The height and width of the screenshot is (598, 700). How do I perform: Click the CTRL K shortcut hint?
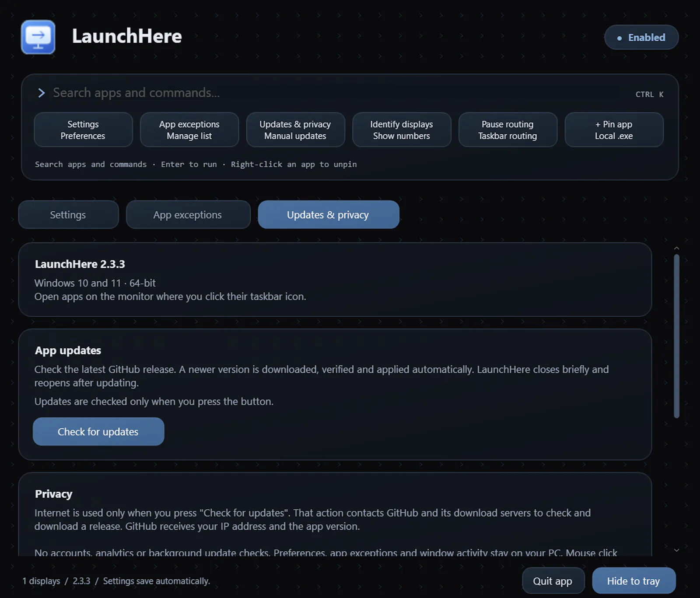coord(649,94)
